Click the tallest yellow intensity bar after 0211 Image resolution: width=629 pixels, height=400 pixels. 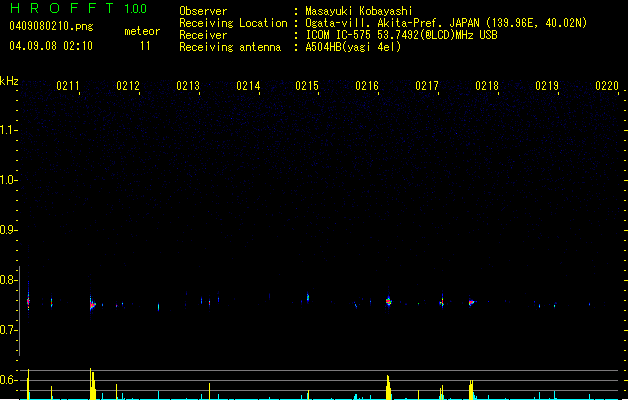pos(92,384)
